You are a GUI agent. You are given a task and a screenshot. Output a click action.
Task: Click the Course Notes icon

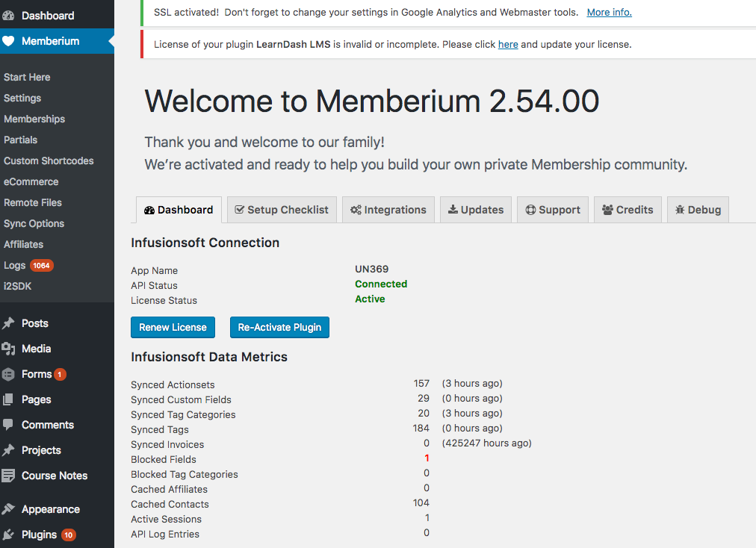8,476
